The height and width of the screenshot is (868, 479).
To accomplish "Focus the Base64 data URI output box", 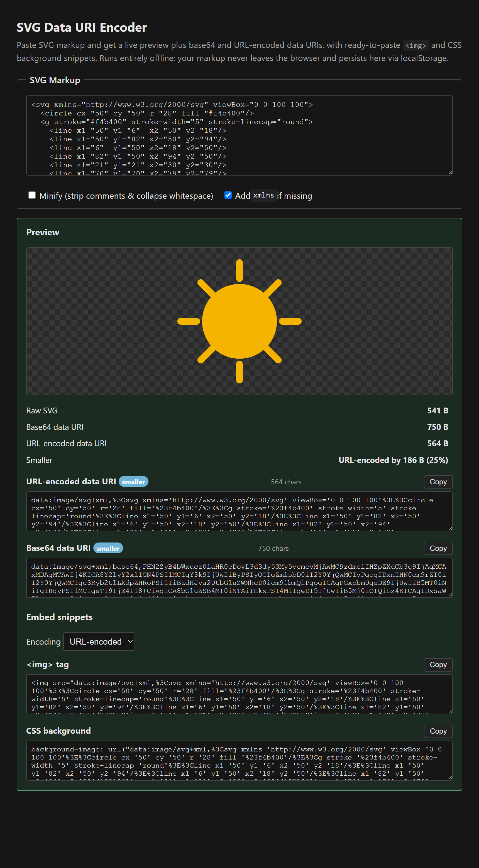I will coord(239,578).
